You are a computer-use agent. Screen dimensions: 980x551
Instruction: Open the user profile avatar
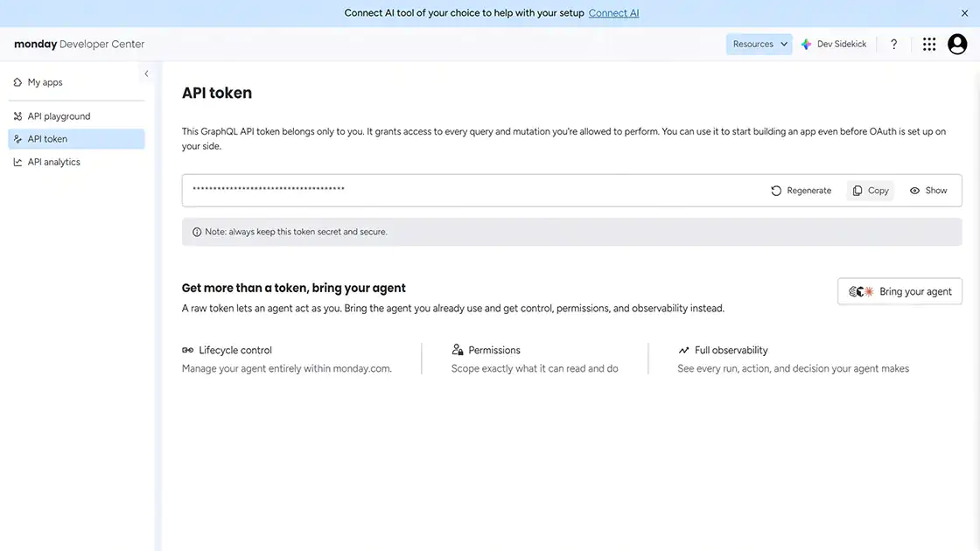[957, 45]
